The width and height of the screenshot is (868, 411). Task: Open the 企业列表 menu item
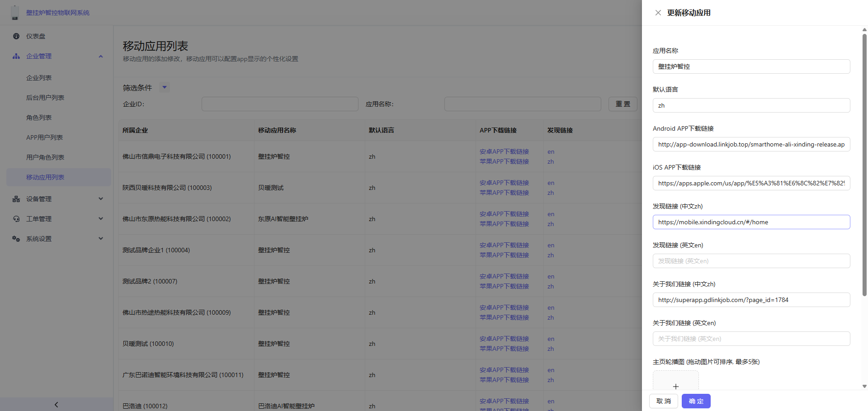[39, 78]
